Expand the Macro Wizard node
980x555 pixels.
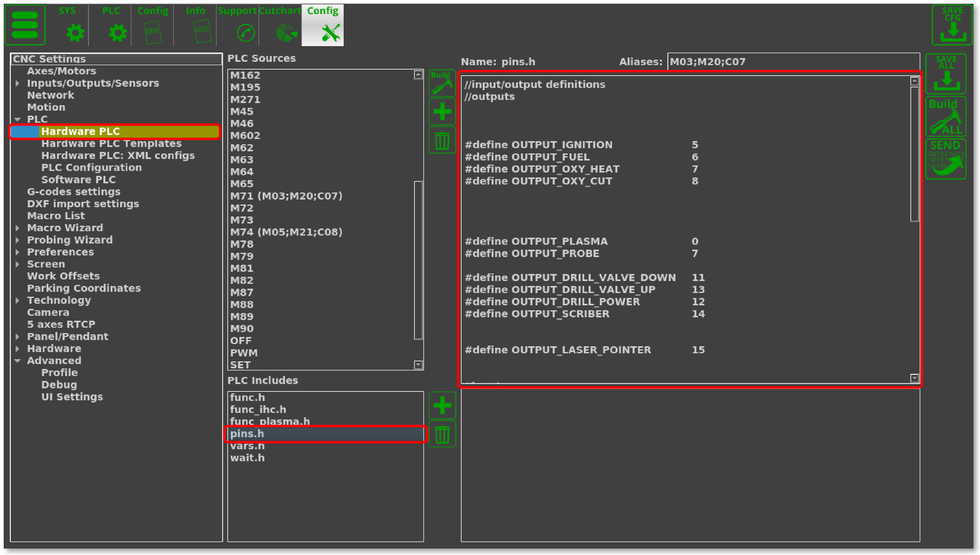point(18,228)
